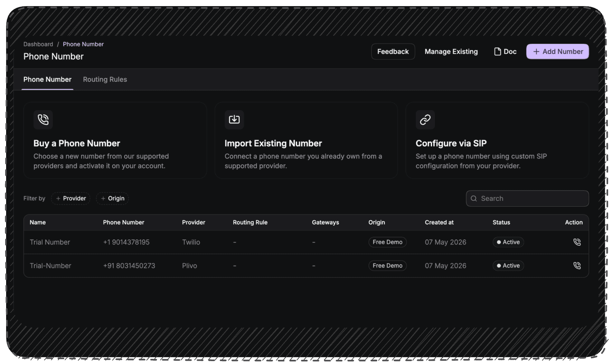Screen dimensions: 612x364
Task: Select the Import Existing Number download icon
Action: (234, 120)
